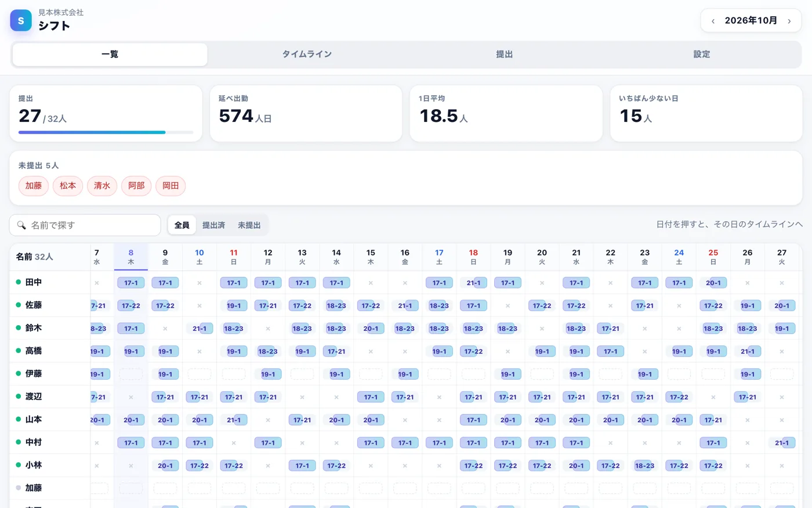The image size is (812, 508).
Task: Filter by 未提出 members
Action: pos(249,225)
